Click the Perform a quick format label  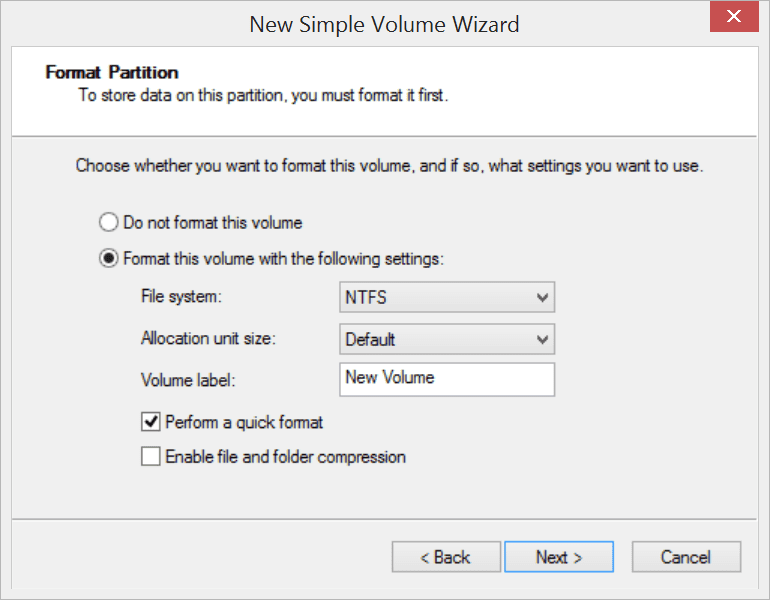pyautogui.click(x=244, y=422)
